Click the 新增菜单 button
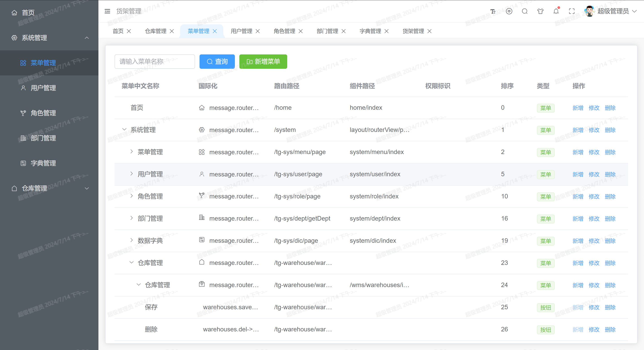Screen dimensions: 644x350 (x=263, y=62)
